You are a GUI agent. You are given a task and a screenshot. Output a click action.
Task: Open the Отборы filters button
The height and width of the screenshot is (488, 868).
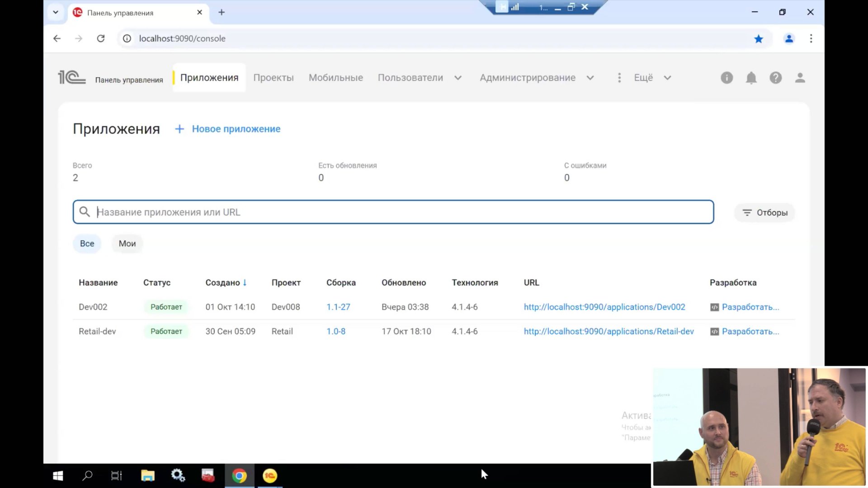[x=764, y=212]
